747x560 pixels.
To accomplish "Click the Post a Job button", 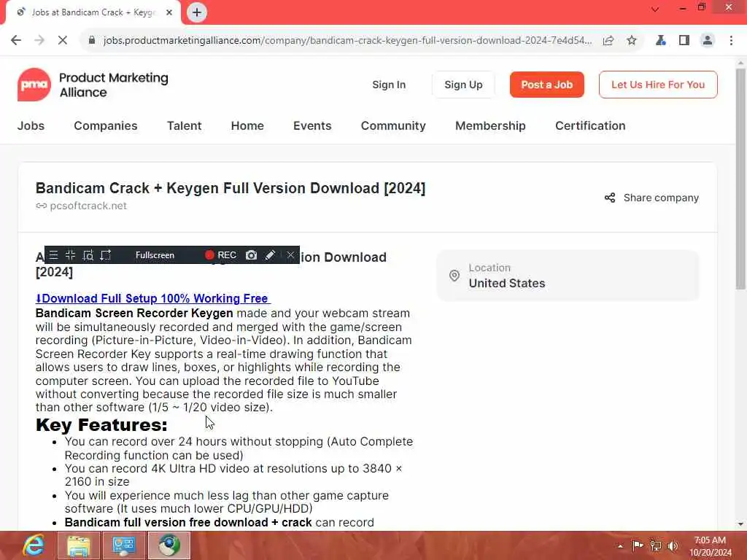I will 547,85.
